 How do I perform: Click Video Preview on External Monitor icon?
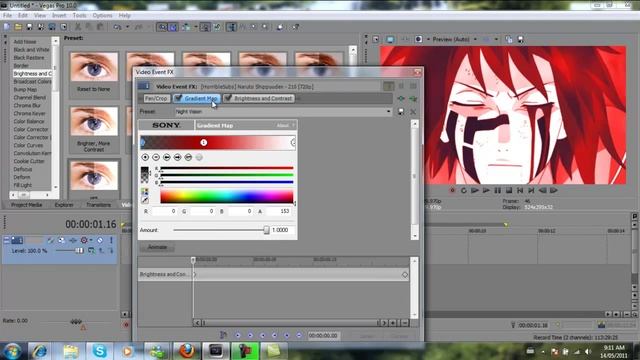point(390,40)
